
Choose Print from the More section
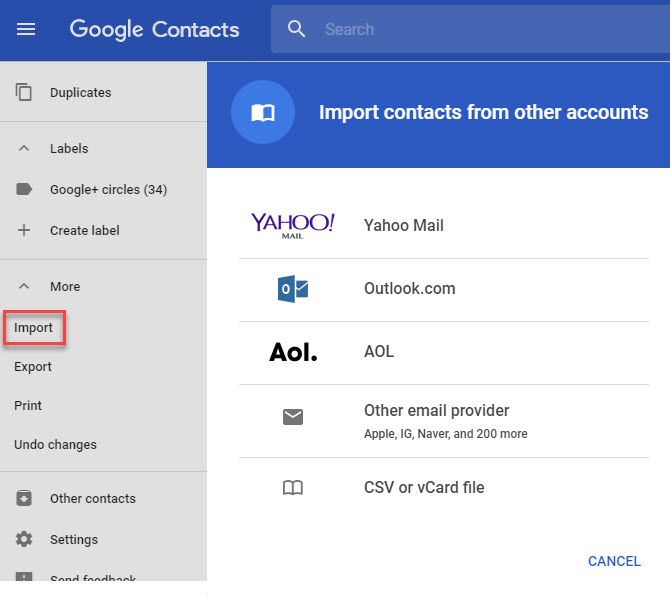(x=28, y=405)
